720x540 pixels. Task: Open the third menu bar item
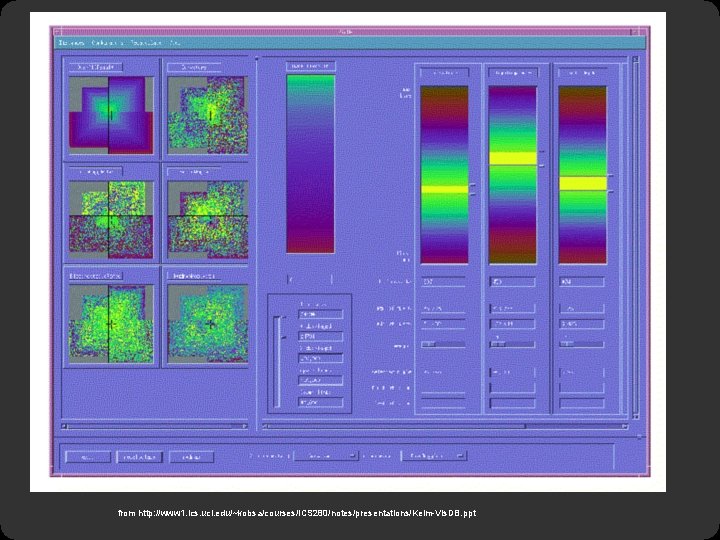[x=146, y=43]
